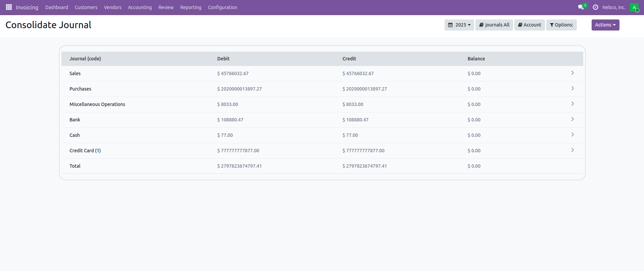
Task: Open the 2025 date filter dropdown
Action: coord(459,25)
